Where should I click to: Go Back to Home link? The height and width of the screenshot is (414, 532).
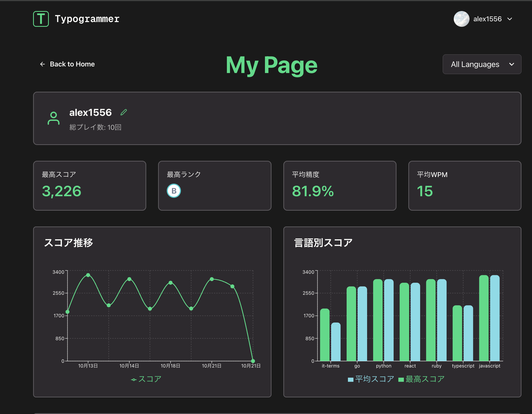pos(72,64)
